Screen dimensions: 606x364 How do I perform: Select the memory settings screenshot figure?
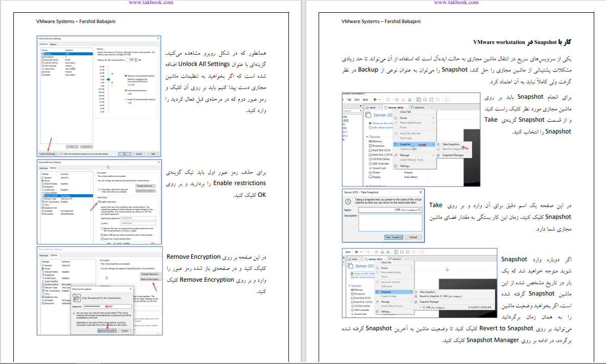pyautogui.click(x=99, y=96)
